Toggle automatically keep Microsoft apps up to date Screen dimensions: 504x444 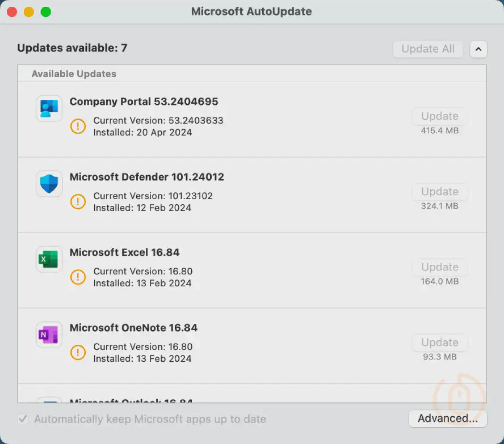[23, 419]
